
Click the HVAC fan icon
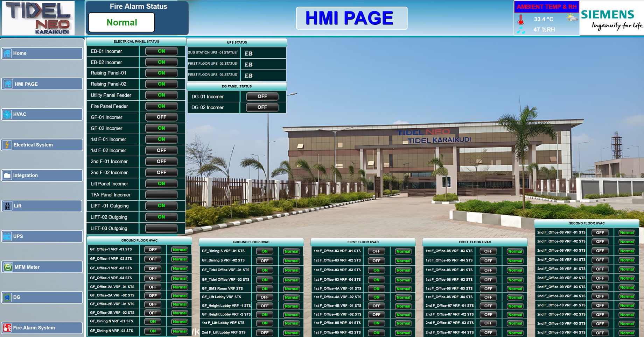[7, 114]
